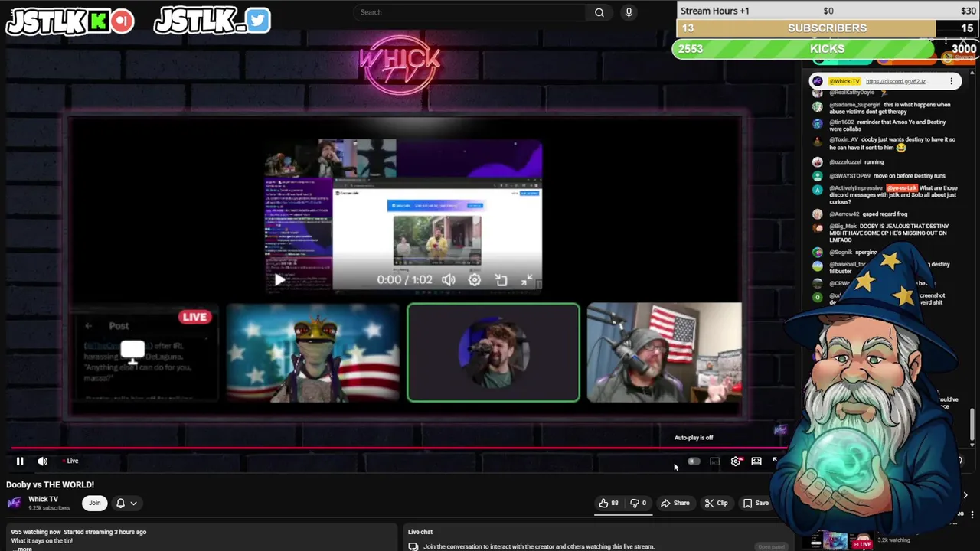Open the Whick TV channel name link
Image resolution: width=980 pixels, height=551 pixels.
point(43,499)
